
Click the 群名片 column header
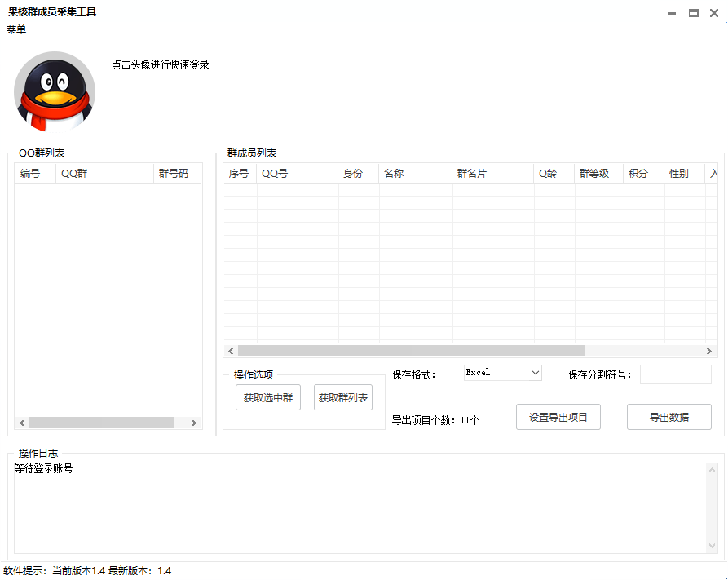(493, 174)
